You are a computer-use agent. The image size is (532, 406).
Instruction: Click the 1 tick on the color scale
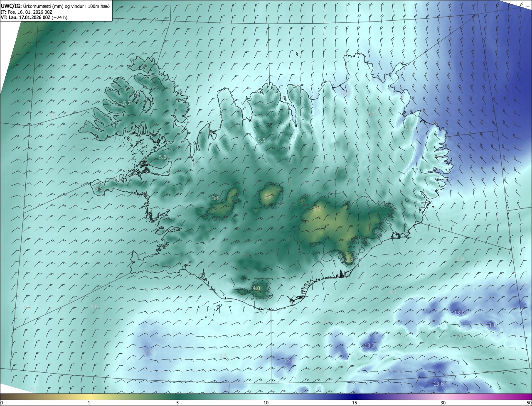tap(89, 403)
